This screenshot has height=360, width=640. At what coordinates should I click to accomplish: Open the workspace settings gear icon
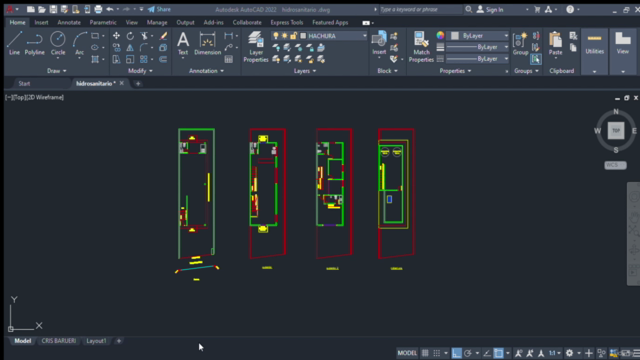(x=569, y=353)
